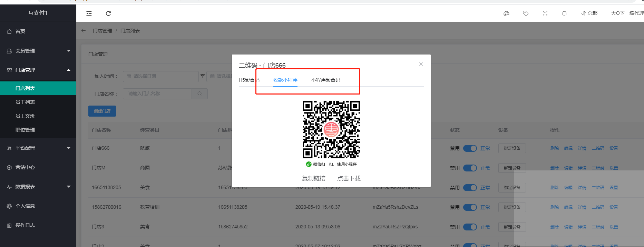Toggle status switch for 门店M row
Image resolution: width=644 pixels, height=247 pixels.
470,168
